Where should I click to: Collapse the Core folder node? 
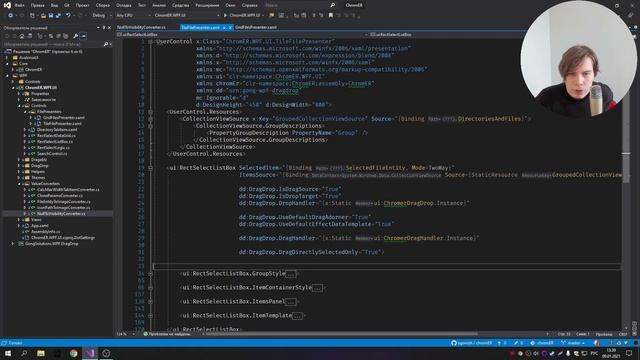(7, 64)
